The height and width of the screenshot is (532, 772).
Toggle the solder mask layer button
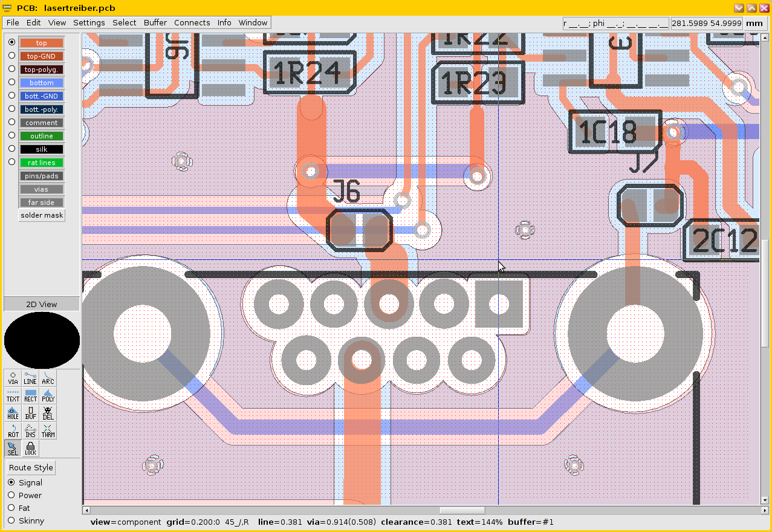tap(42, 215)
